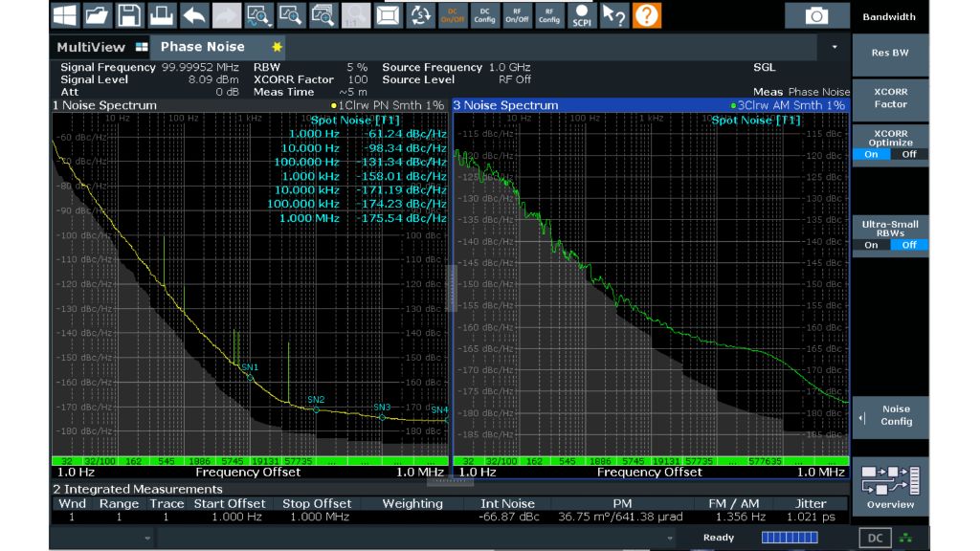Open the file folder icon in toolbar
Screen dimensions: 980x551
97,15
